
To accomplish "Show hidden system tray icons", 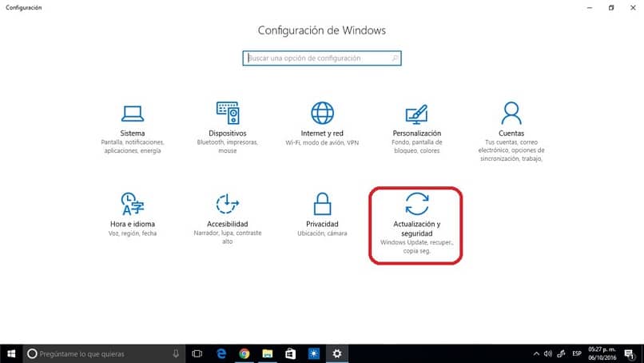I will tap(536, 353).
